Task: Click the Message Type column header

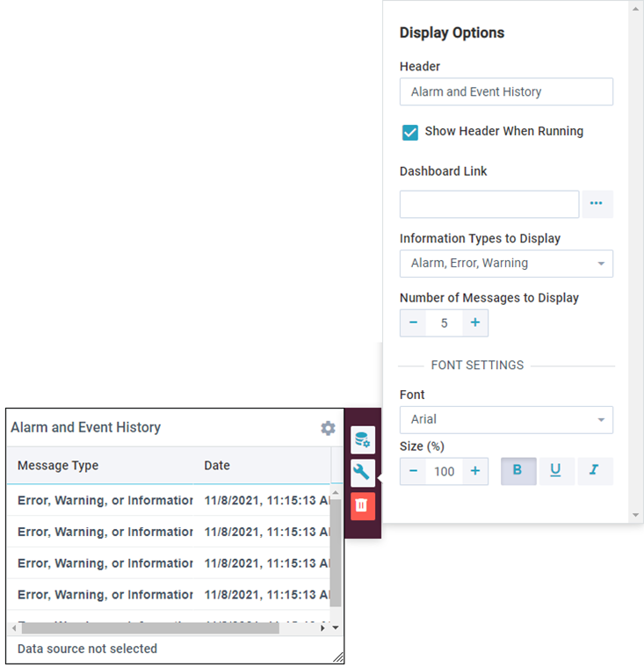Action: (58, 466)
